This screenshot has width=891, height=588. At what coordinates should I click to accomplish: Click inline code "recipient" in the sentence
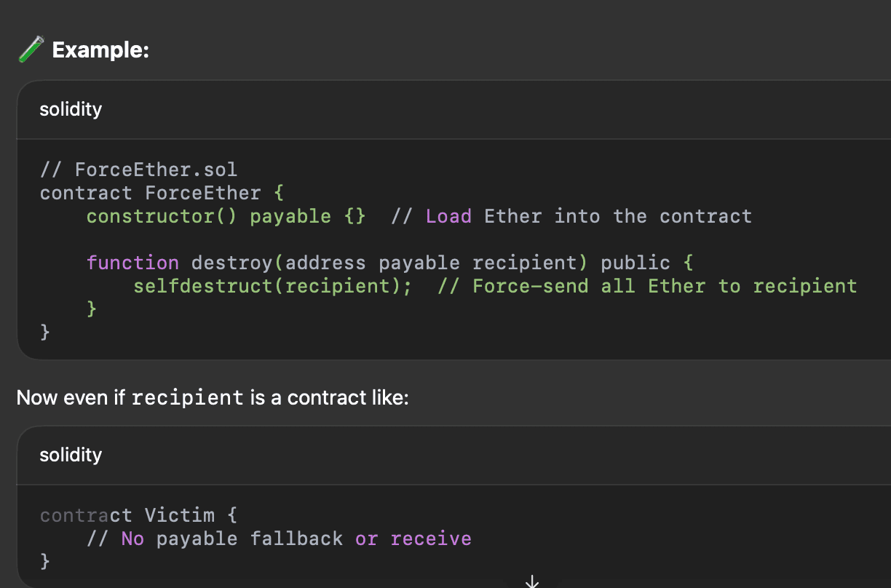(x=188, y=398)
